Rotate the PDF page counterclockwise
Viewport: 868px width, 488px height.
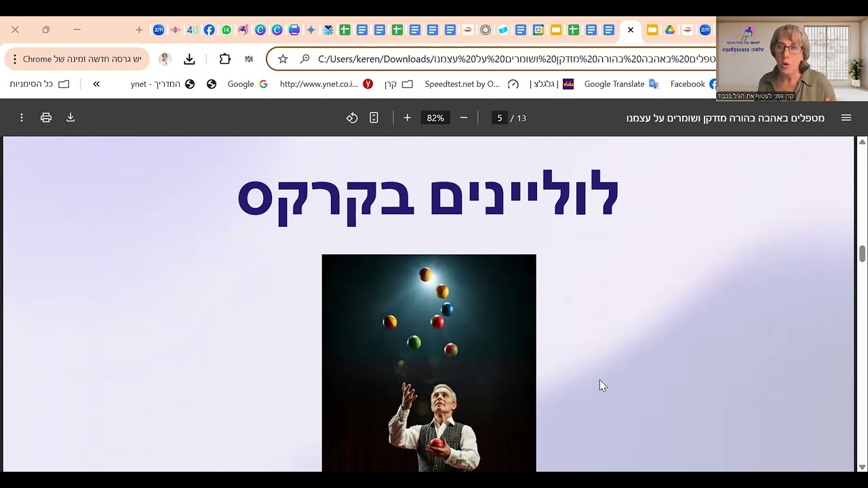(x=352, y=118)
